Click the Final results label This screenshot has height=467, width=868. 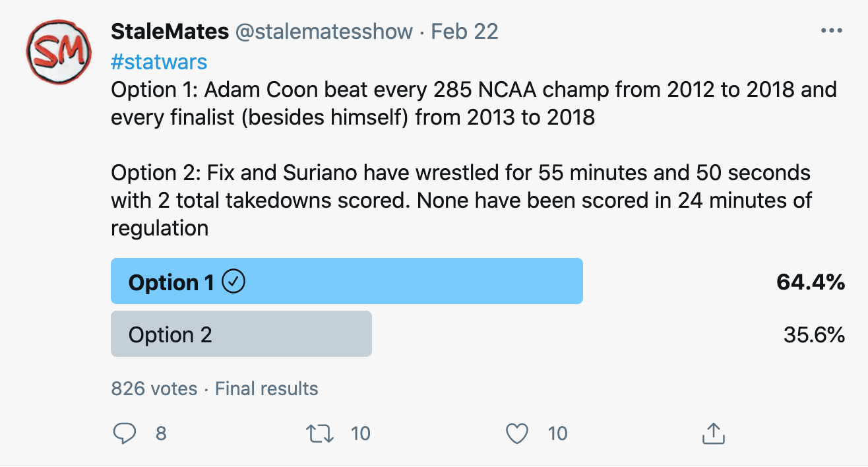(266, 389)
